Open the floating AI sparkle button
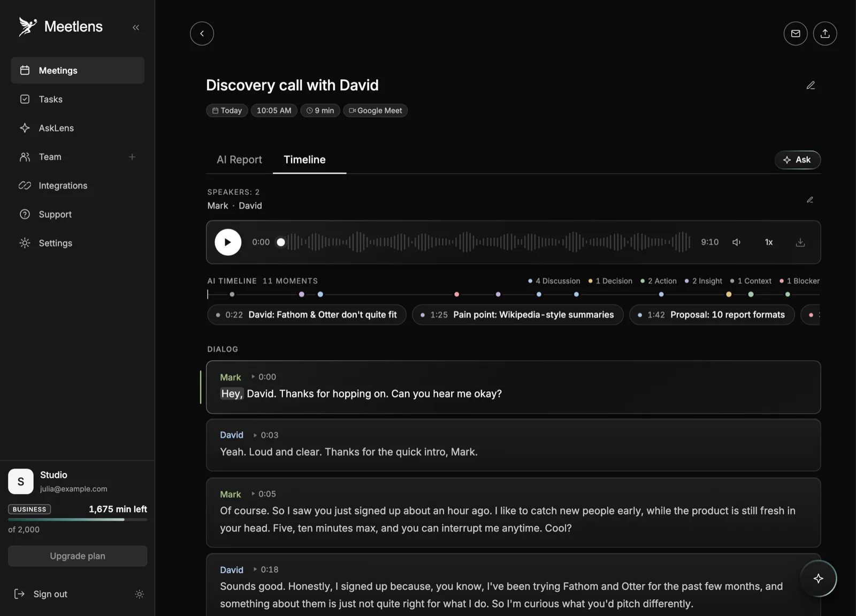Screen dimensions: 856x616 [819, 578]
